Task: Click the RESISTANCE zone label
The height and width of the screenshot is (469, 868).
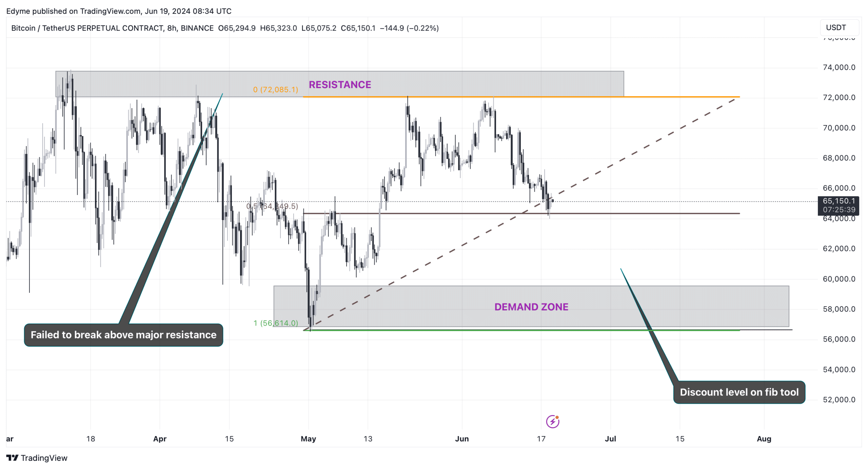Action: click(340, 84)
